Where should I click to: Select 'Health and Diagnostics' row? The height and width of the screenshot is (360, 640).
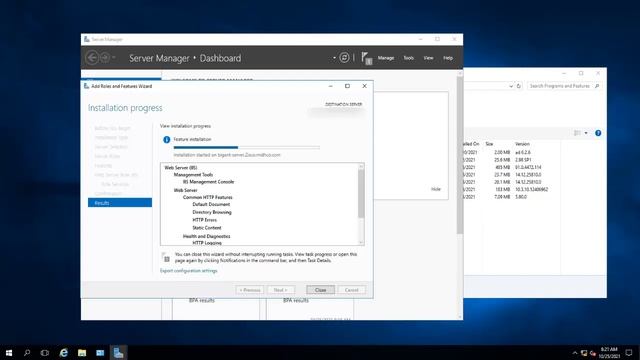pyautogui.click(x=206, y=236)
